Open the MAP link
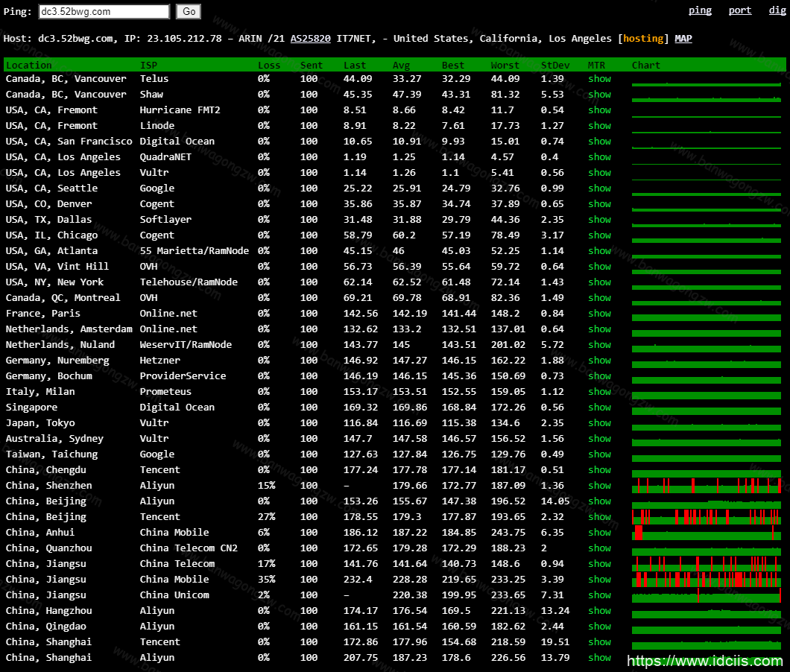 [683, 39]
